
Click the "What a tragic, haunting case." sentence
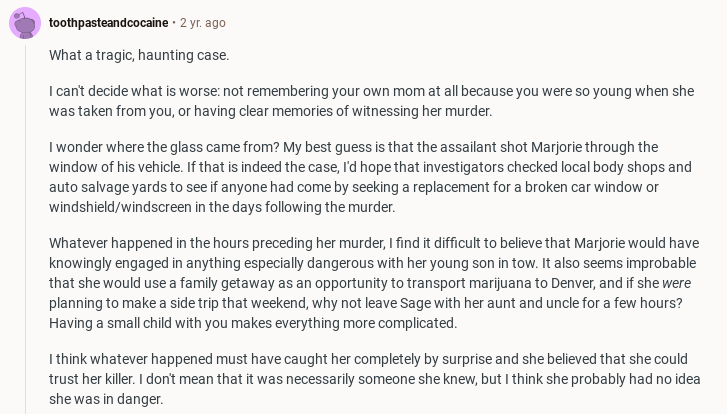(x=139, y=55)
